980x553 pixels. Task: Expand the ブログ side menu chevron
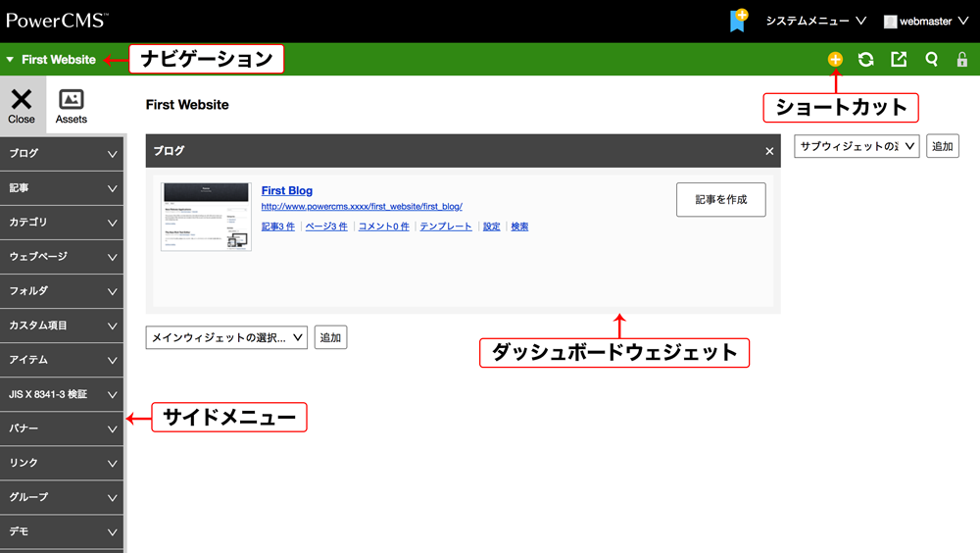112,154
